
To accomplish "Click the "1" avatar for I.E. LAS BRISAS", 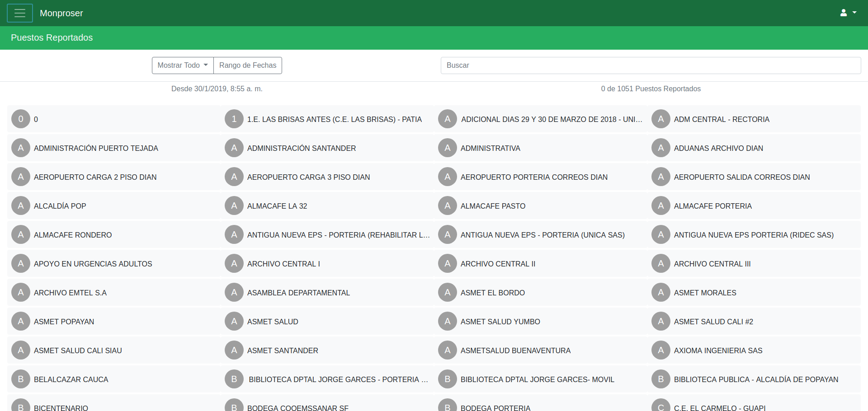I will point(234,119).
